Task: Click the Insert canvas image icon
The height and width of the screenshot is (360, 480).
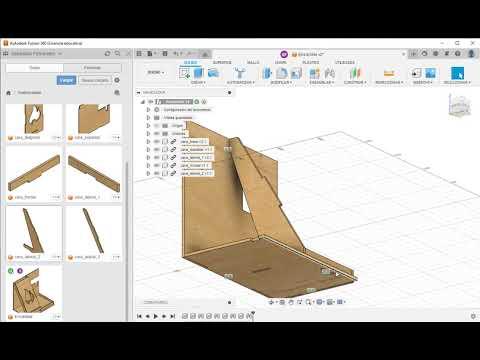Action: (x=430, y=73)
